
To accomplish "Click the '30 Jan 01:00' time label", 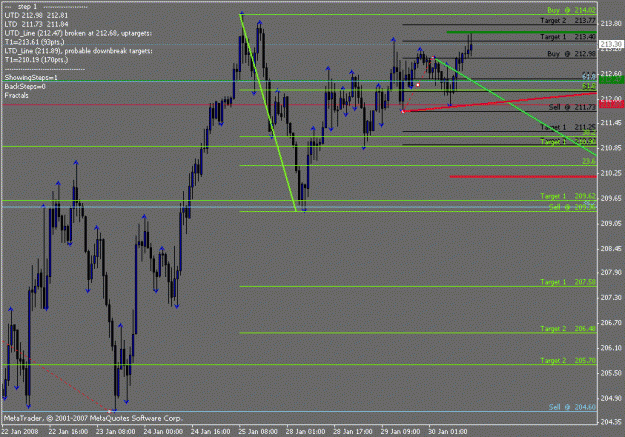I will tap(448, 431).
